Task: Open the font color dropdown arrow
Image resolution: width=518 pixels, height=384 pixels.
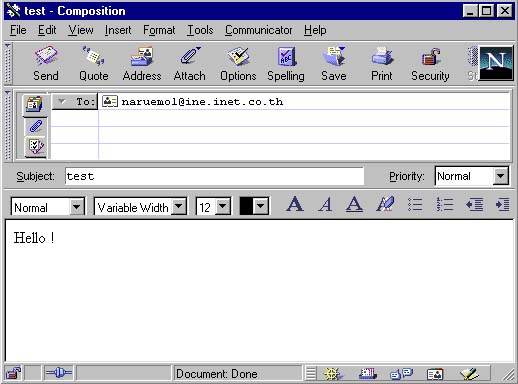Action: coord(261,206)
